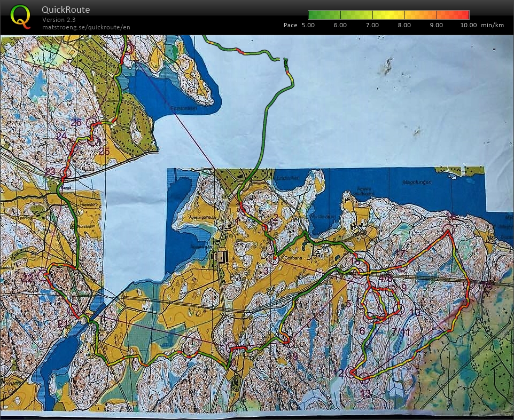Click the "Version 2.3" label

59,20
